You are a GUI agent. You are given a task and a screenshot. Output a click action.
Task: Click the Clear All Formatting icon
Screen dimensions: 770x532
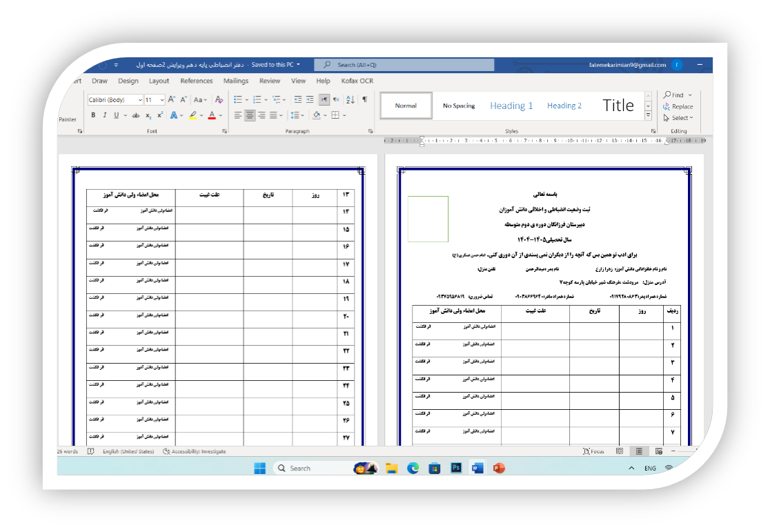tap(219, 99)
